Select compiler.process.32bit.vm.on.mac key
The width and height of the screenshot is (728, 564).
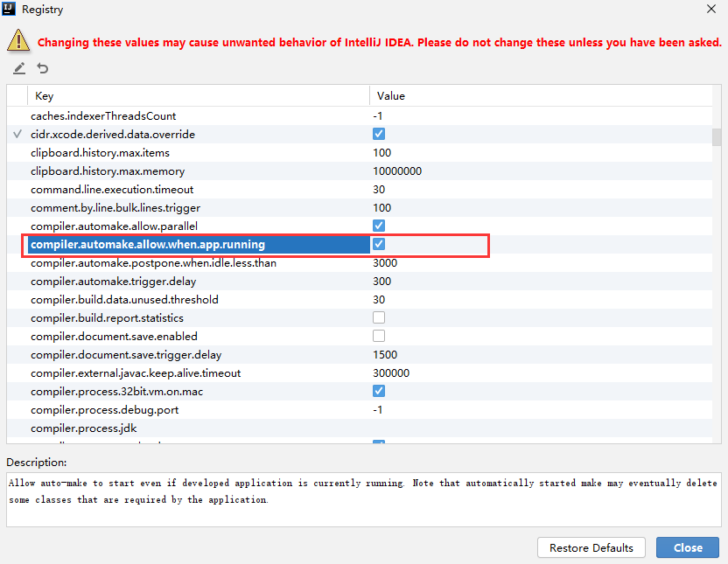click(116, 392)
